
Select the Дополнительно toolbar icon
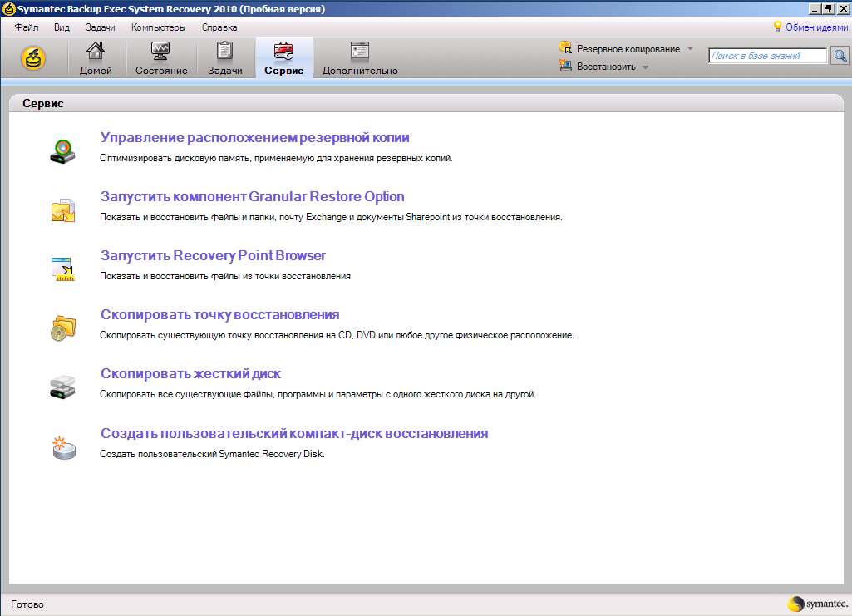[x=360, y=51]
